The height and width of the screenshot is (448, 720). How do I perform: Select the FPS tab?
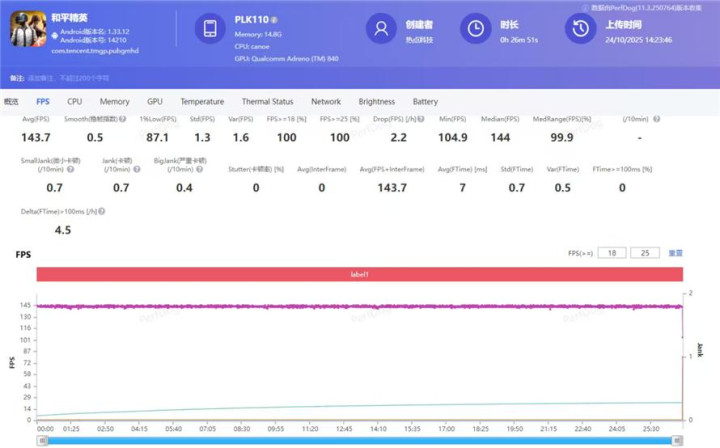(43, 101)
